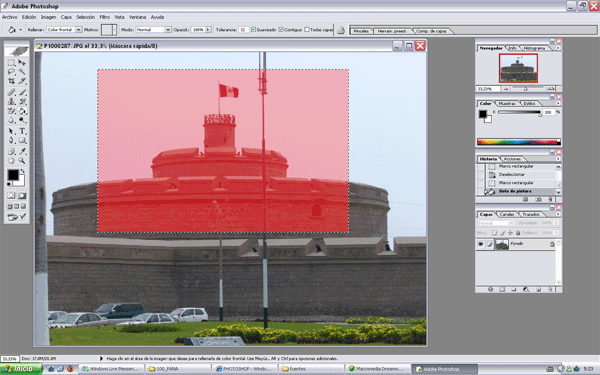This screenshot has height=375, width=600.
Task: Uncheck the Contiguo checkbox
Action: tap(281, 29)
